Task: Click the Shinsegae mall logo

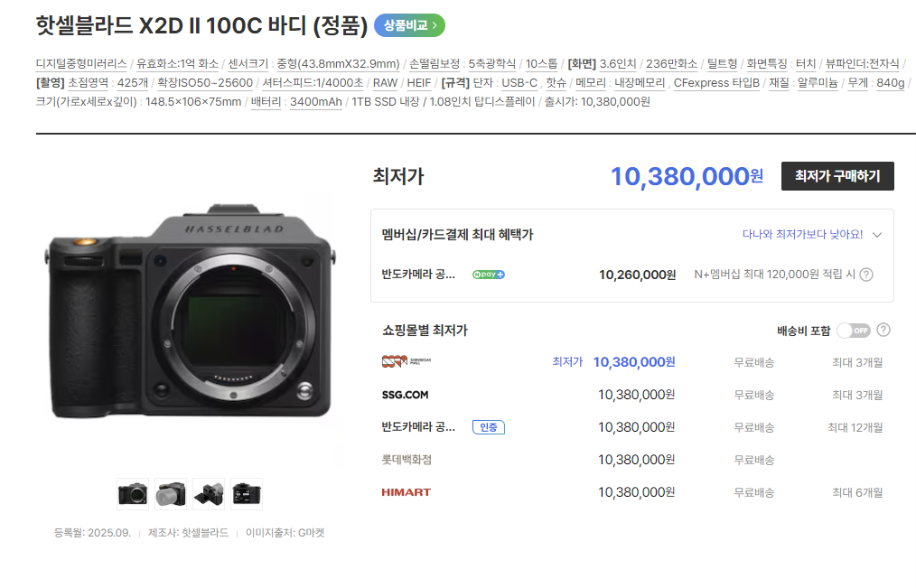Action: point(407,361)
